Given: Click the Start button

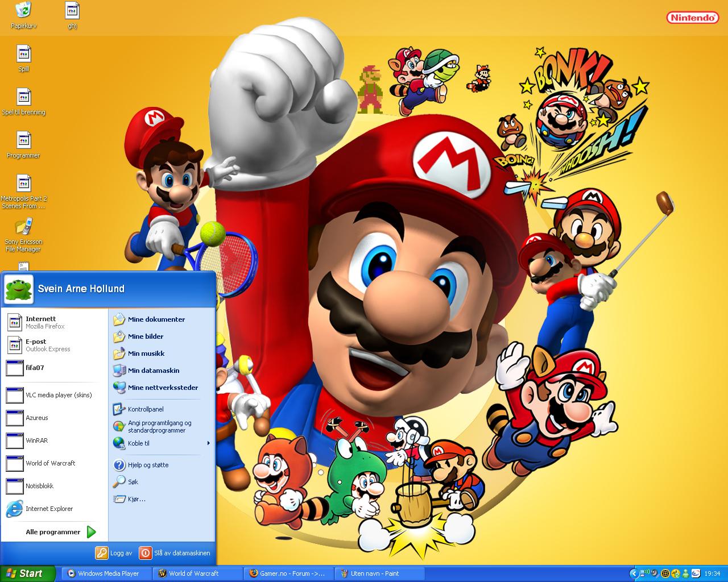Looking at the screenshot, I should click(x=27, y=573).
